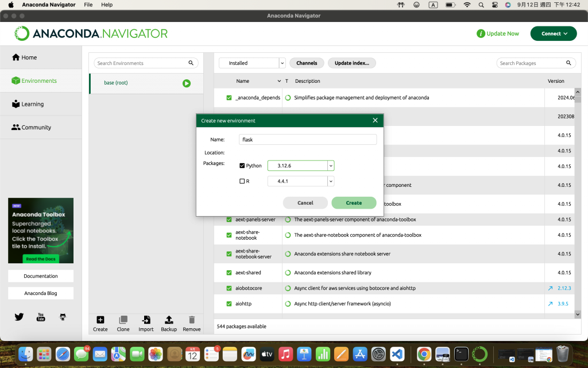The image size is (588, 368).
Task: Toggle the aext-share-notebook package checkbox
Action: tap(229, 235)
